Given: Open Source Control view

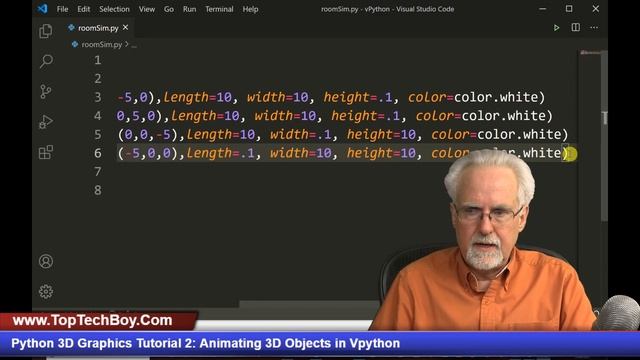Looking at the screenshot, I should [46, 91].
